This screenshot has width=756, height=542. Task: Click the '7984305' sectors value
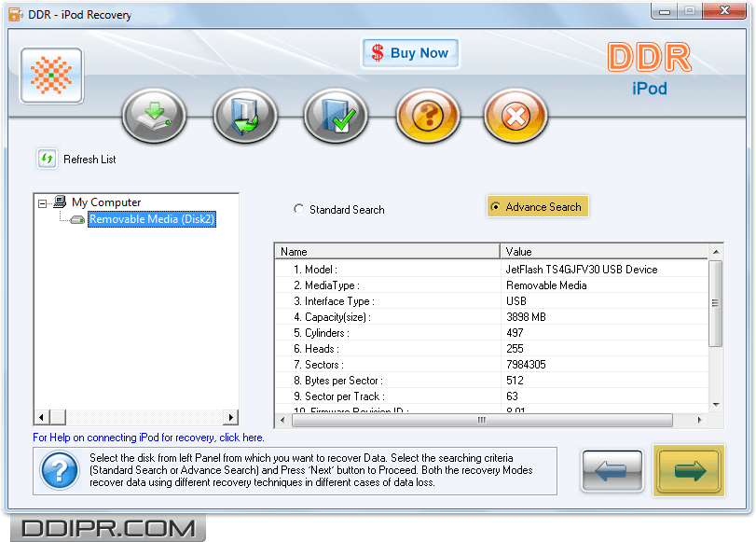526,365
